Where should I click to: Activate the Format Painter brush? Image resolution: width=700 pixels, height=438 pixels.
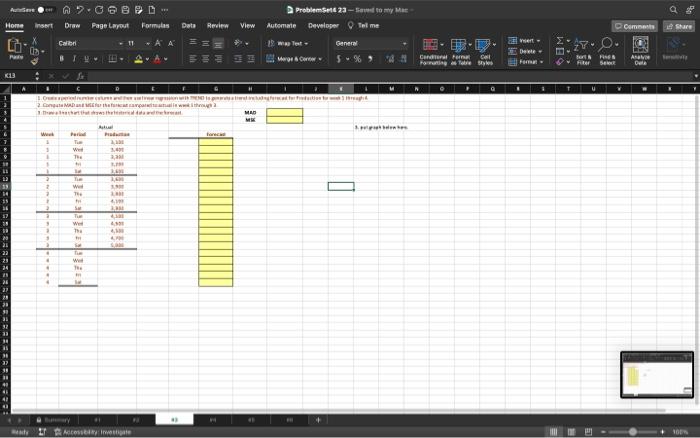click(x=34, y=62)
